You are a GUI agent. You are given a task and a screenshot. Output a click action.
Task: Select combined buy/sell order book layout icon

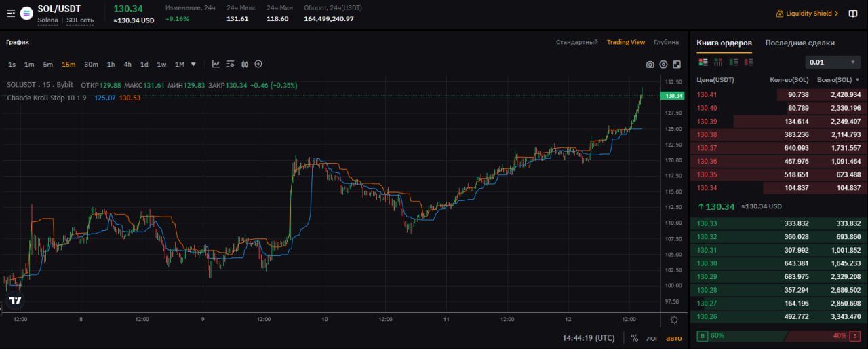click(x=703, y=62)
